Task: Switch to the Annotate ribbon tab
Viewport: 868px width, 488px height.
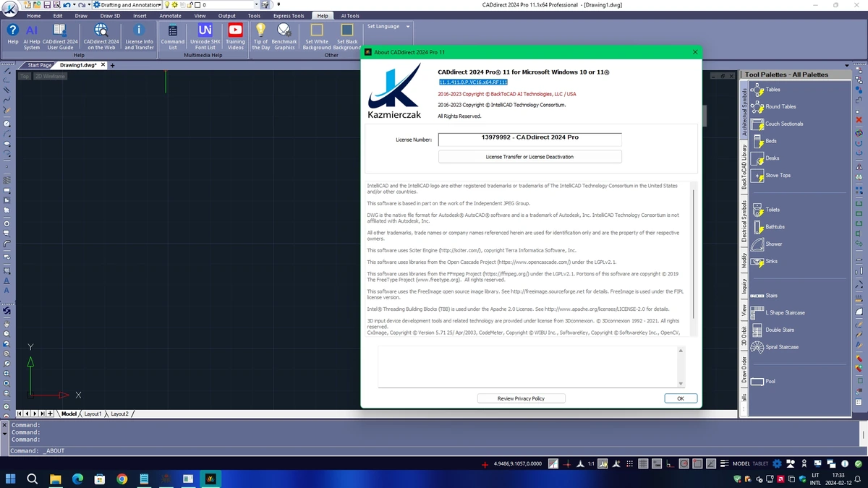Action: (170, 15)
